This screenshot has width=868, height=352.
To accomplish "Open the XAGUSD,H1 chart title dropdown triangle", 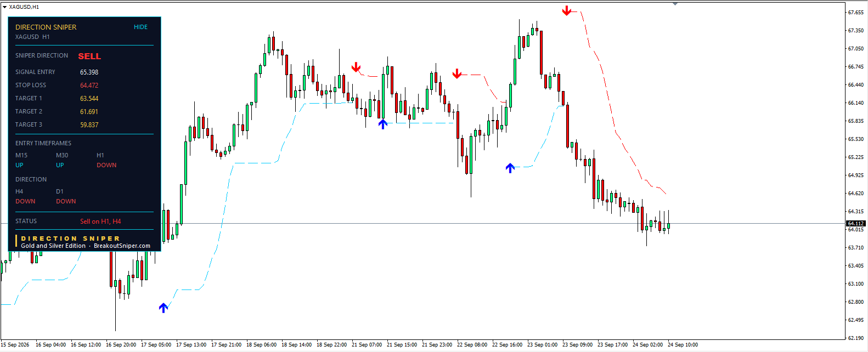I will pyautogui.click(x=4, y=7).
